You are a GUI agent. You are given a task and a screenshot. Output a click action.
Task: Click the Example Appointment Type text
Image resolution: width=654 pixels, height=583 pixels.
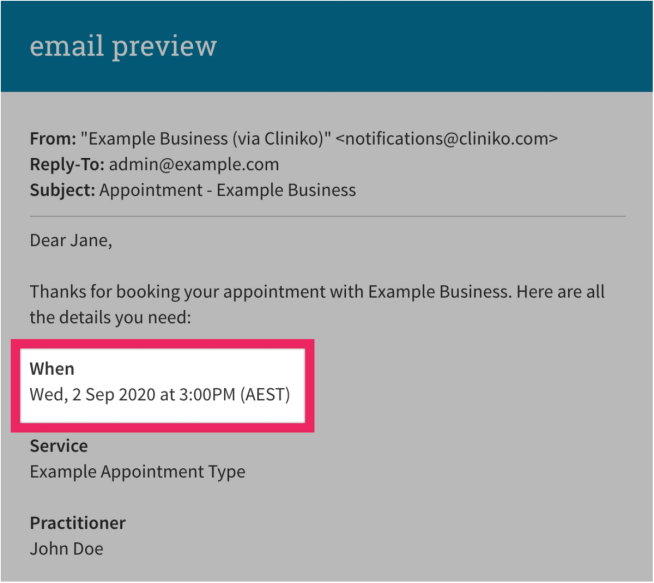(x=138, y=472)
